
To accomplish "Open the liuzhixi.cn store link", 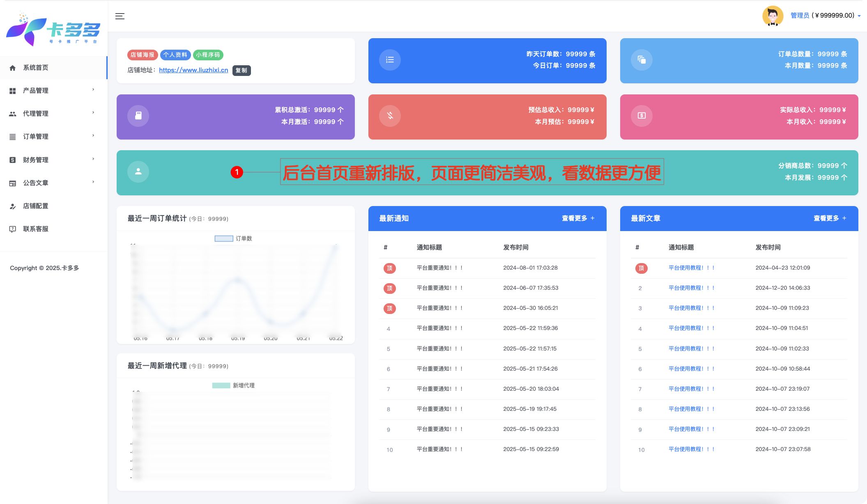I will (x=193, y=70).
